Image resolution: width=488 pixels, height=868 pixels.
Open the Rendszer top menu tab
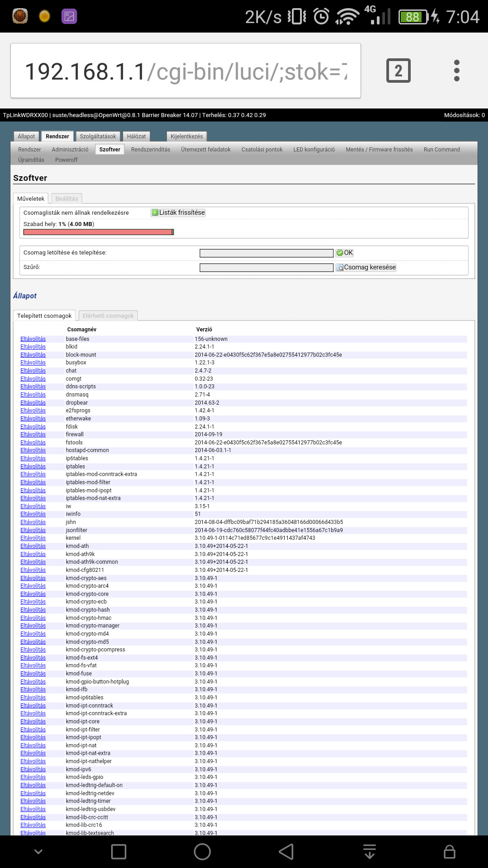point(57,137)
